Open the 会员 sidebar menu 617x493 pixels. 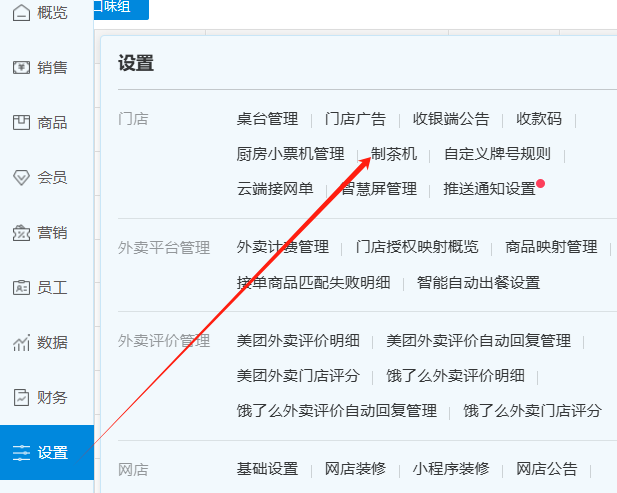pos(47,177)
